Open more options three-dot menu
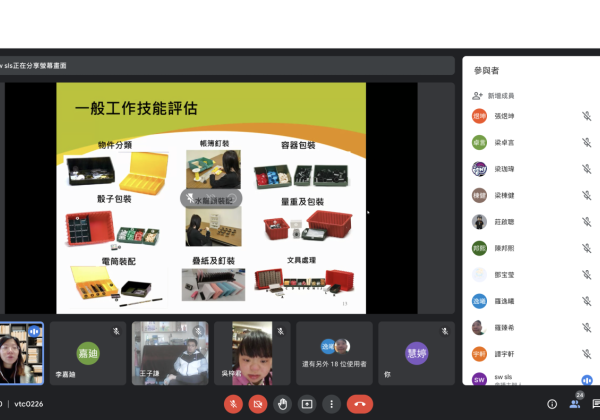This screenshot has height=420, width=600. coord(331,404)
